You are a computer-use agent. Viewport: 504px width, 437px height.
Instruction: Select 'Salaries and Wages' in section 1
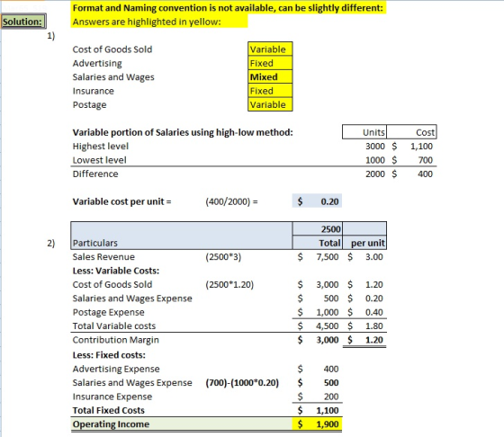(113, 77)
